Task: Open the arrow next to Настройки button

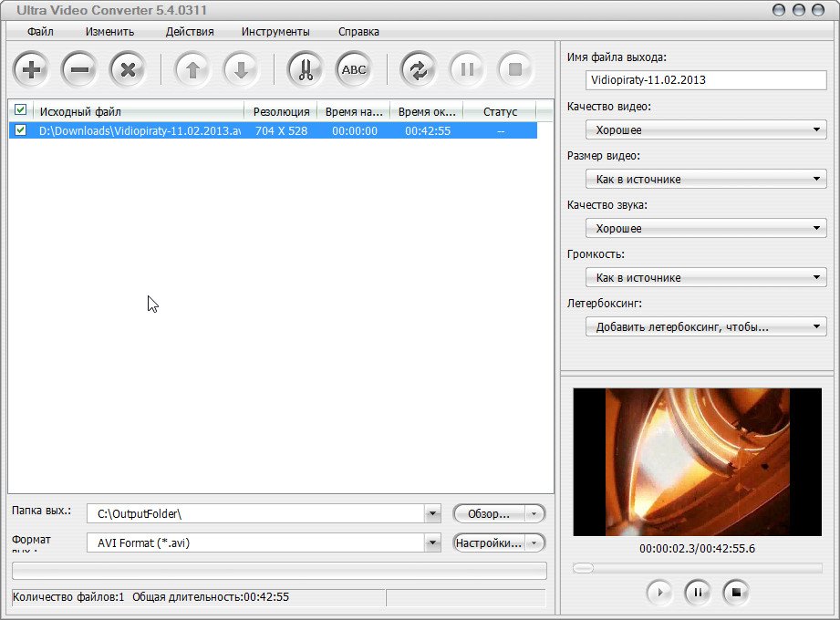Action: tap(534, 542)
